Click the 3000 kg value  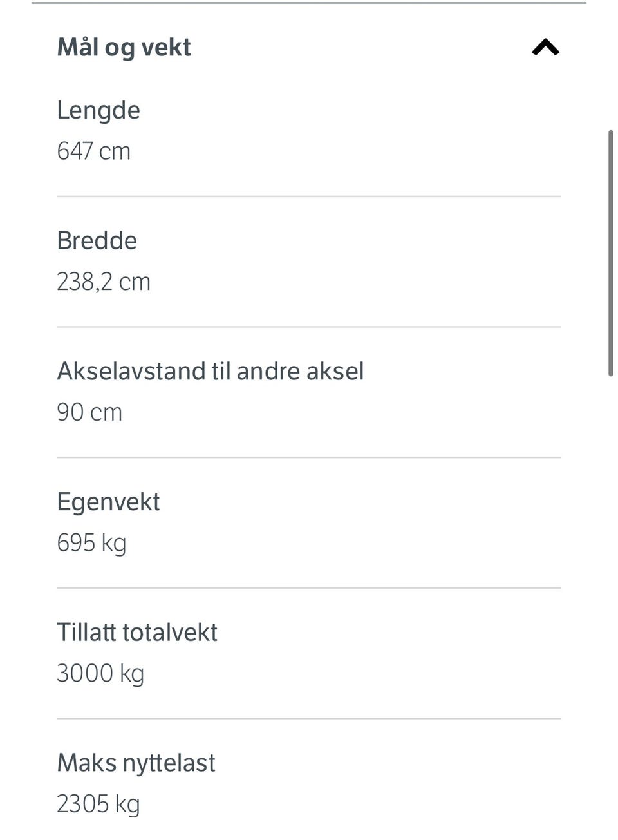100,674
